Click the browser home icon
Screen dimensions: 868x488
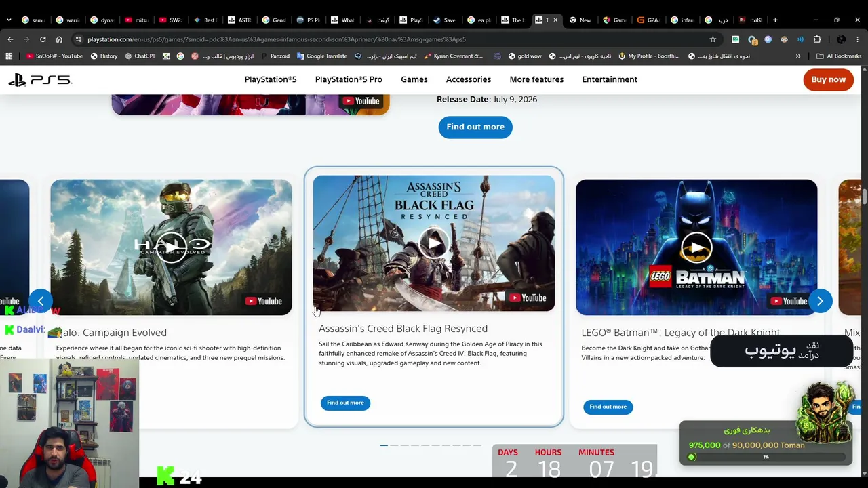point(59,39)
